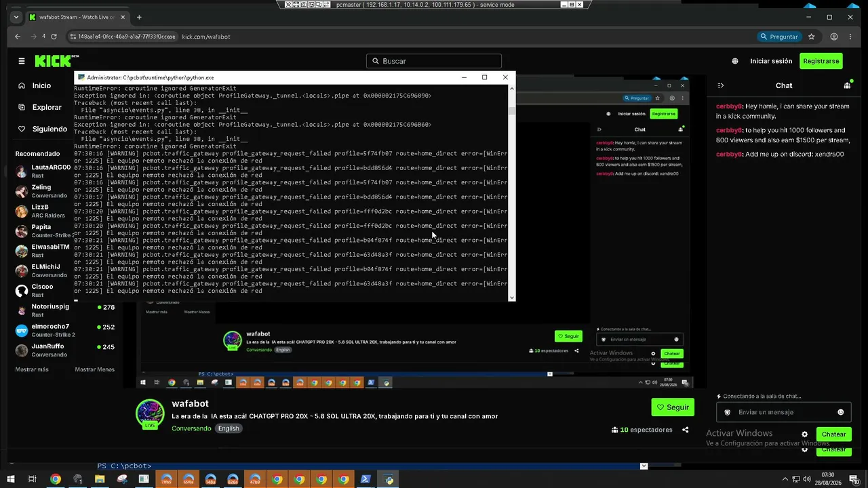Open chat settings gear beside Chatear
The height and width of the screenshot is (488, 868).
click(805, 434)
